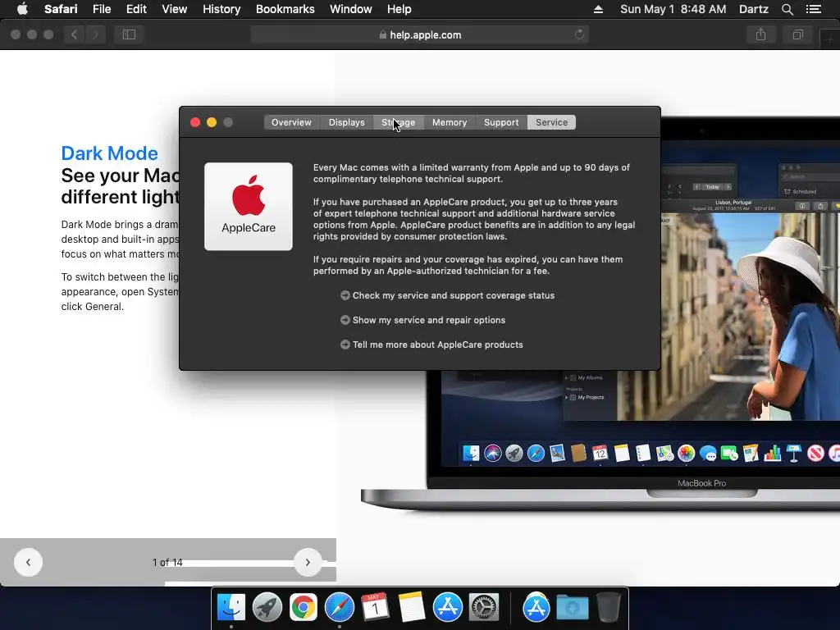The image size is (840, 630).
Task: Show Safari tab overview
Action: [797, 34]
